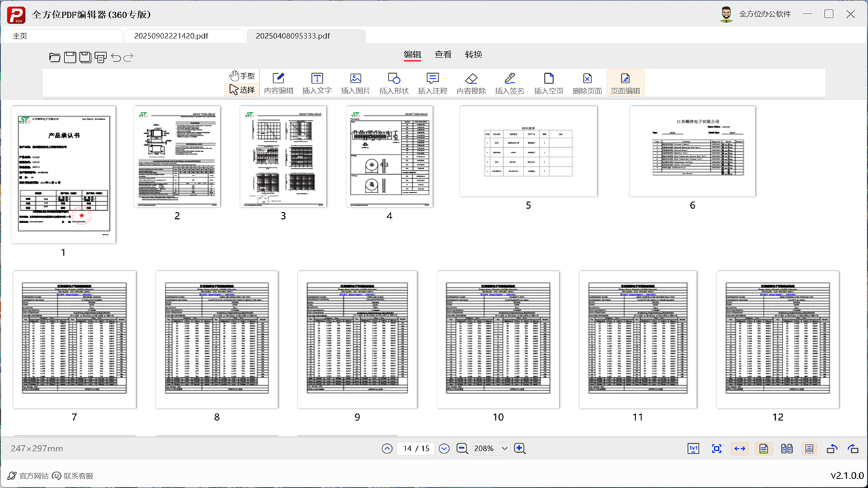
Task: Activate the 内容擦除 eraser tool
Action: 471,82
